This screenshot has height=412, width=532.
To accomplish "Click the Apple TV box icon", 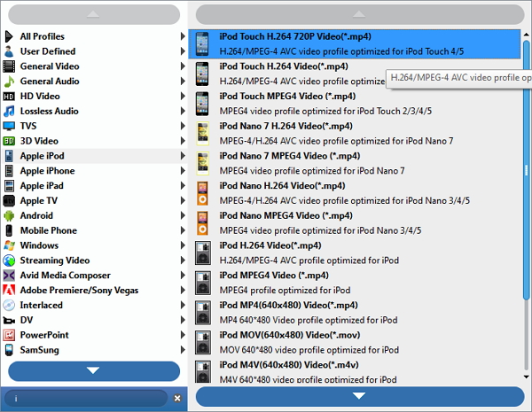I will (9, 201).
